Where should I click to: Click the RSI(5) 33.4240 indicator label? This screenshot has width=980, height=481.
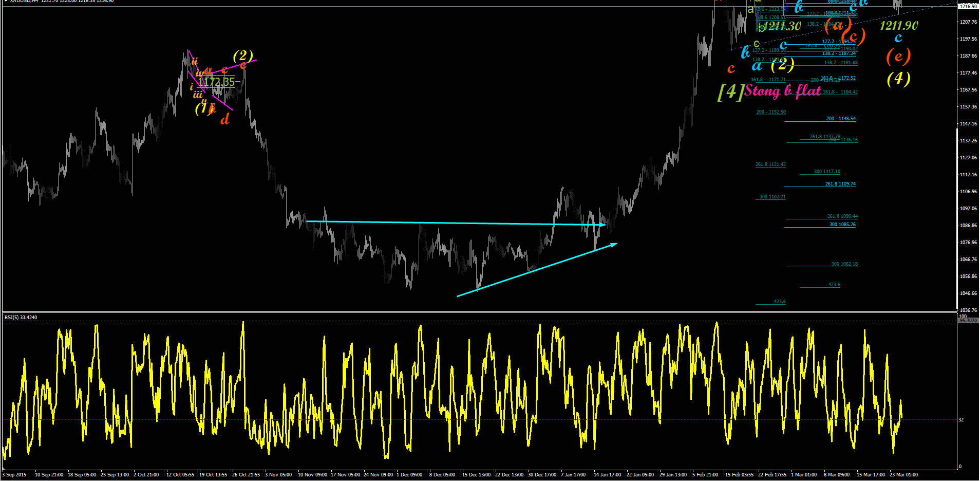[x=21, y=317]
